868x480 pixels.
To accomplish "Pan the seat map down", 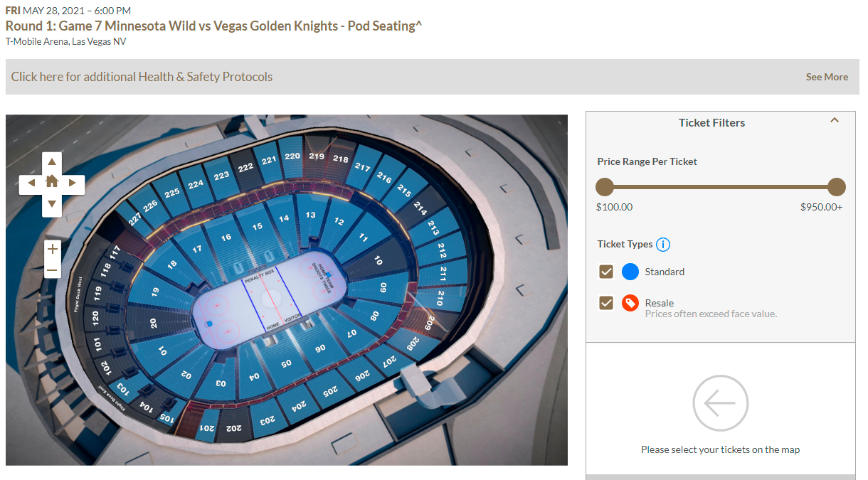I will click(x=52, y=205).
